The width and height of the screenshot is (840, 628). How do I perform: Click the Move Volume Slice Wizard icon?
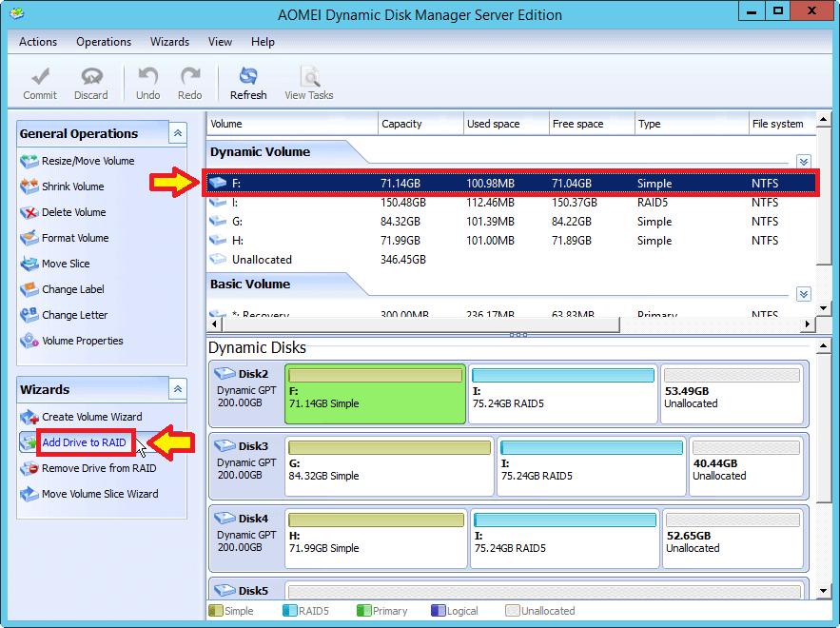coord(29,494)
